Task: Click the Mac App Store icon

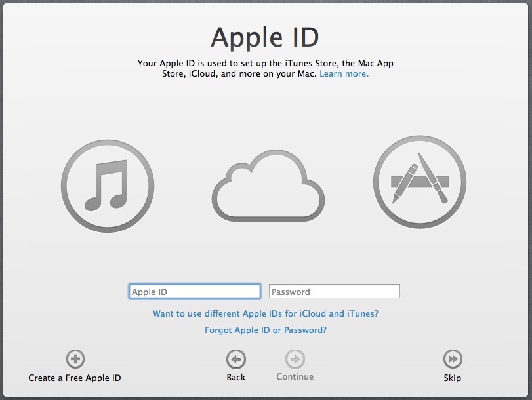Action: (x=420, y=182)
